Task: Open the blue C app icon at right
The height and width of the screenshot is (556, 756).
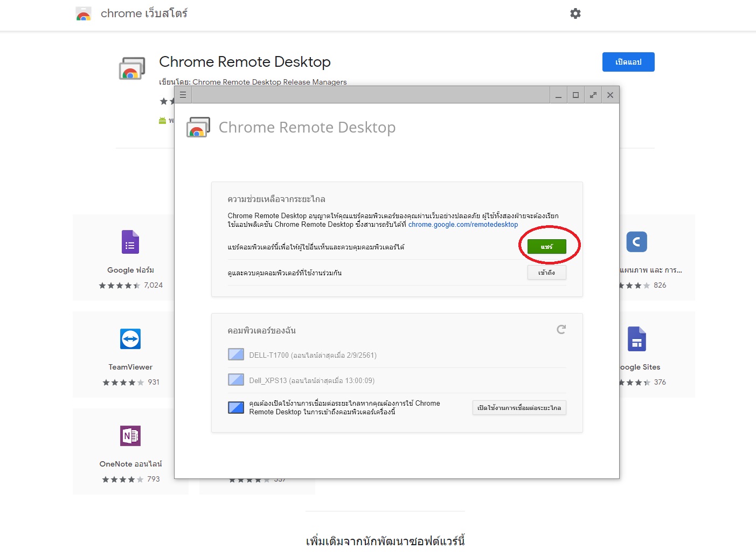Action: pos(636,242)
